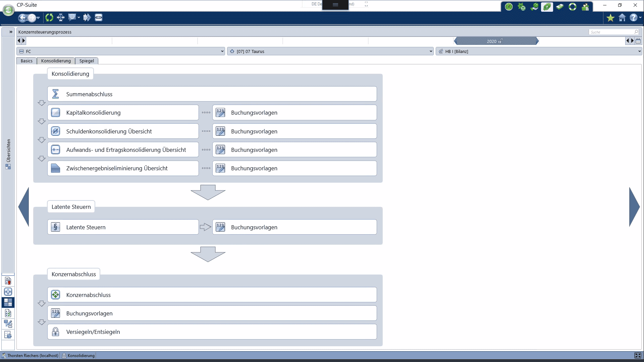This screenshot has height=362, width=644.
Task: Click the four-way move arrows toolbar icon
Action: (61, 17)
